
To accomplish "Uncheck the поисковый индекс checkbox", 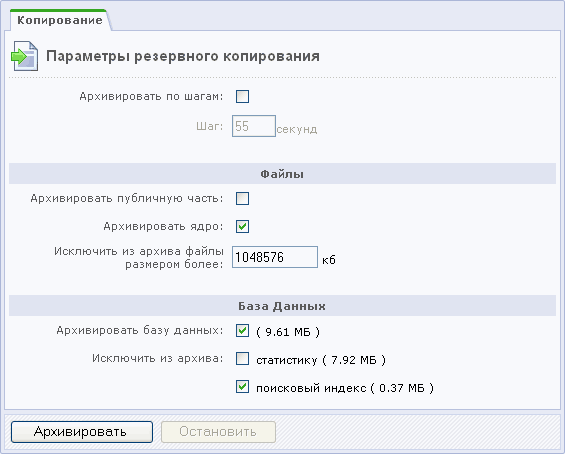I will [x=242, y=387].
